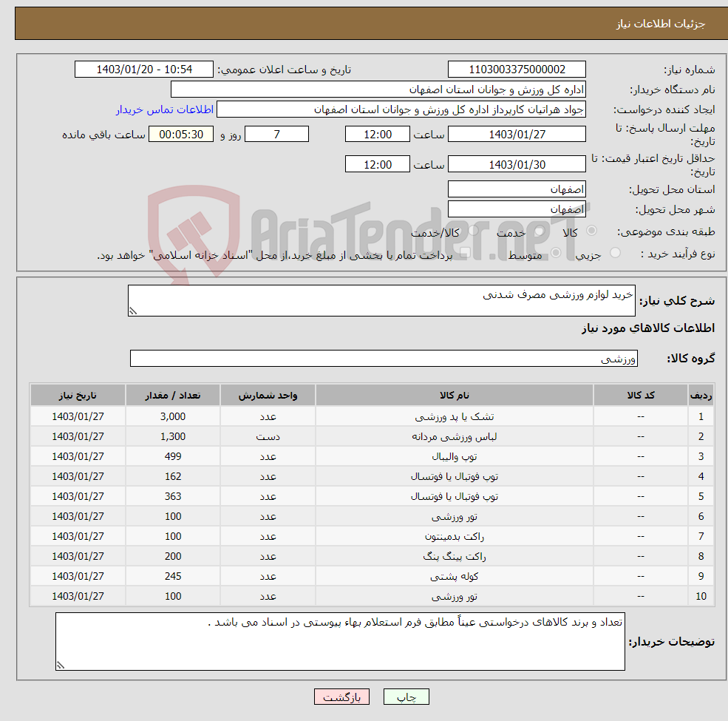Click the quantity cell 162
Image resolution: width=728 pixels, height=721 pixels.
[x=173, y=477]
